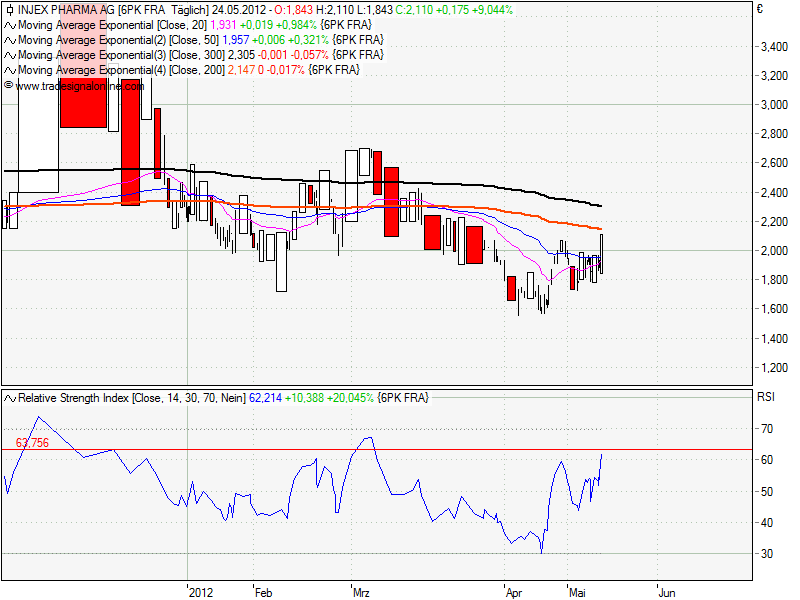Click the Euro currency symbol on price axis
This screenshot has height=600, width=800.
tap(760, 9)
